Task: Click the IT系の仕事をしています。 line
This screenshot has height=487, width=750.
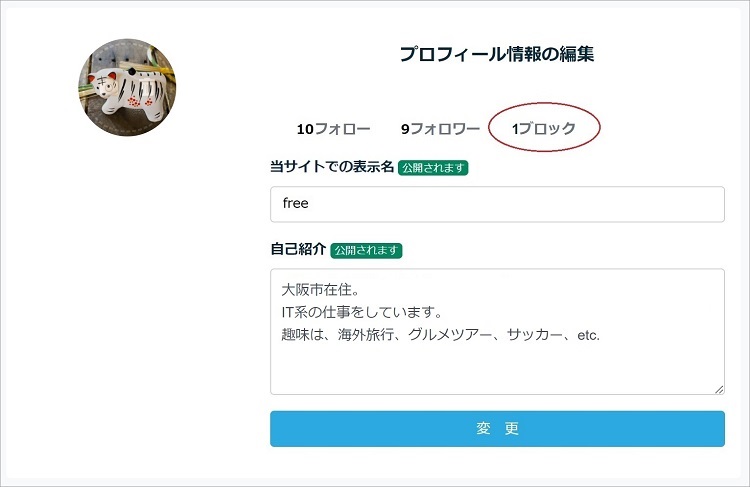Action: click(x=362, y=312)
